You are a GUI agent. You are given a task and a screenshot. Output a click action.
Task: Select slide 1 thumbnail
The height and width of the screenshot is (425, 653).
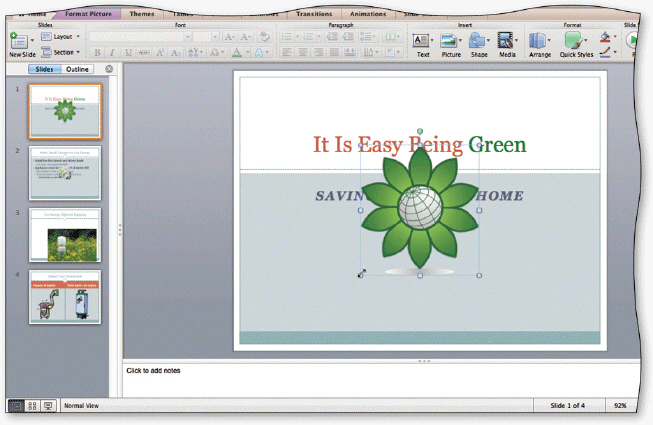pyautogui.click(x=65, y=111)
